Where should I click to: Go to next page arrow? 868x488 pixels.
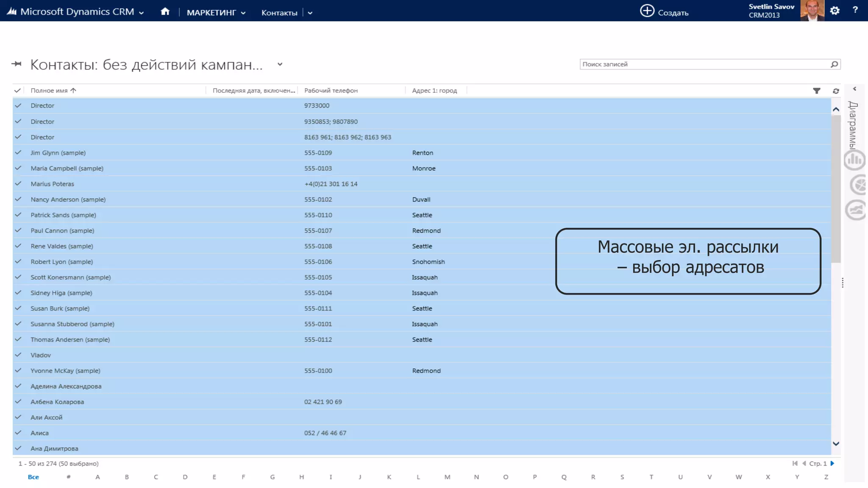point(832,463)
